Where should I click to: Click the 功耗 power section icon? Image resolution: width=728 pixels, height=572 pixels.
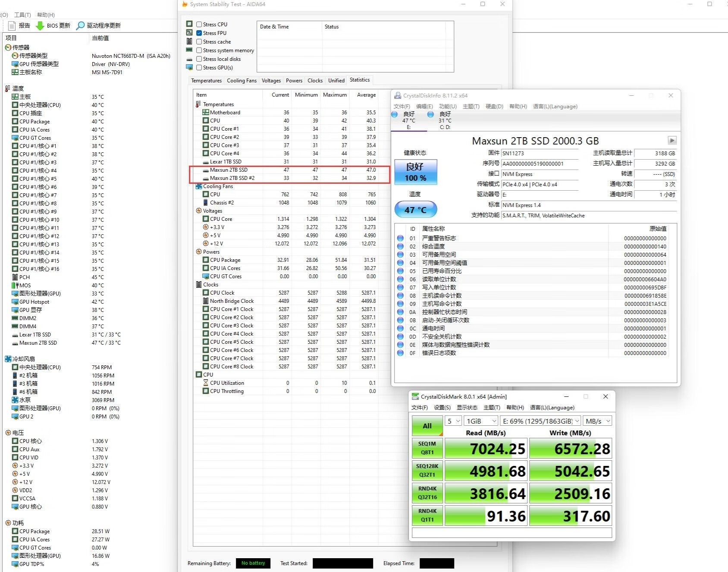(8, 523)
